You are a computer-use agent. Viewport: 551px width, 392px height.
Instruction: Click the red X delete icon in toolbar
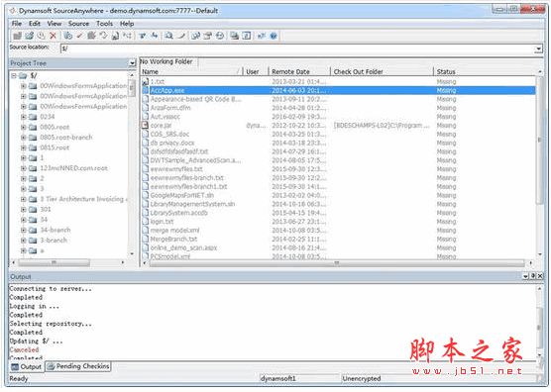[x=54, y=36]
